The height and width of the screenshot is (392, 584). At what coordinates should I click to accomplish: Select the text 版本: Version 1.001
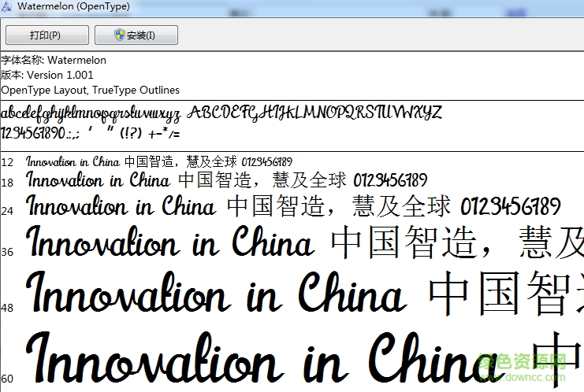tap(47, 75)
